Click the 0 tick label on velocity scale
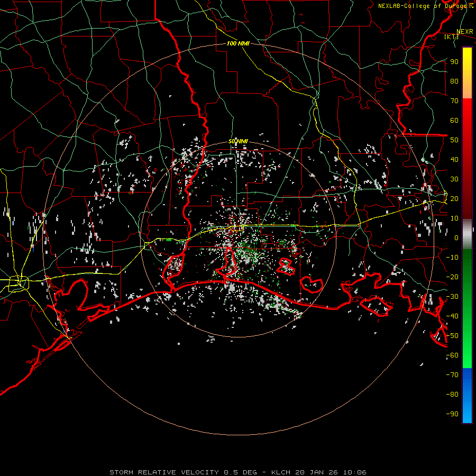Screen dimensions: 476x476 point(456,237)
